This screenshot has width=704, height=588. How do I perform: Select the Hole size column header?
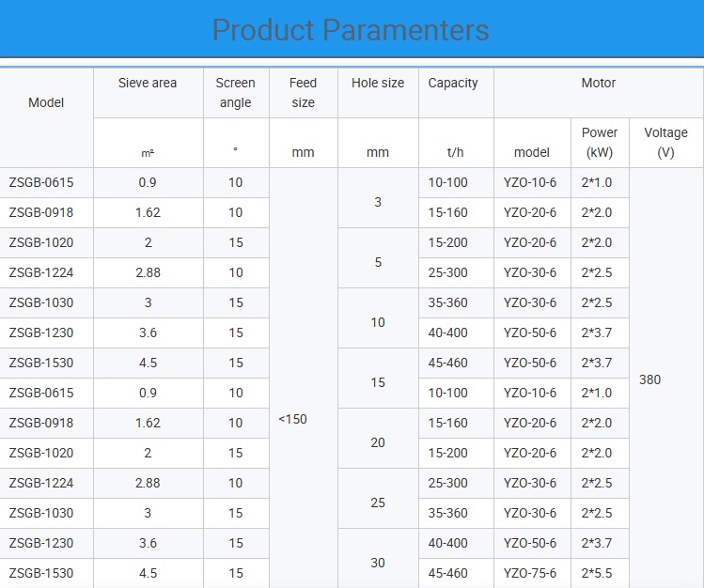point(378,83)
